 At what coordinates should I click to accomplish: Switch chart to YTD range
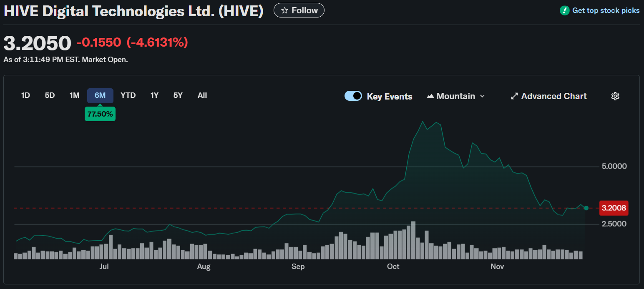click(x=128, y=95)
